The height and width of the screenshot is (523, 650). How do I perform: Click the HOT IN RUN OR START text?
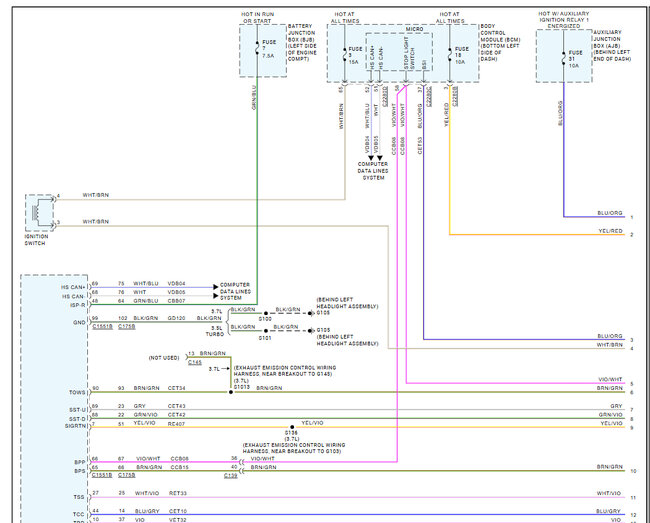click(257, 17)
